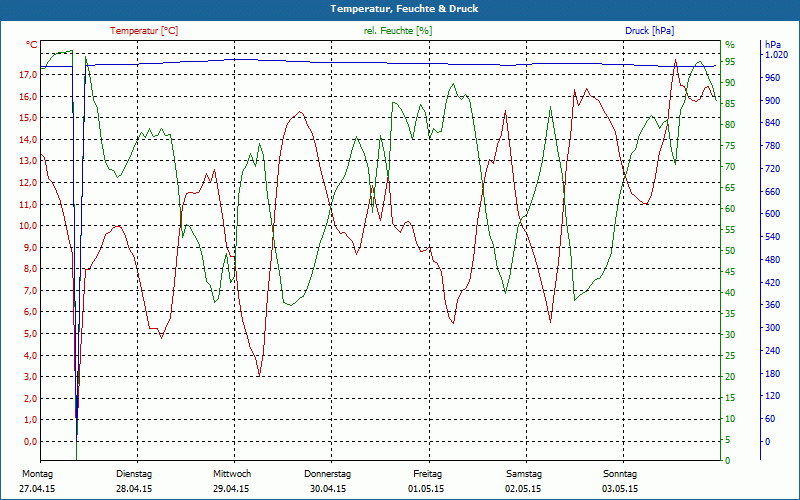This screenshot has height=500, width=800.
Task: Click the '6,0' temperature axis value
Action: [30, 312]
